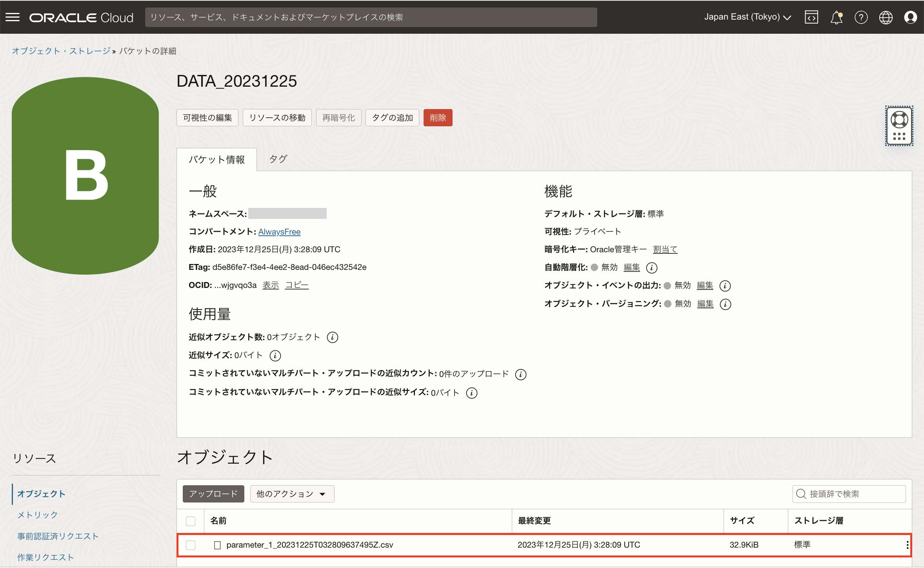Click the info icon beside 近似オブジェクト数
Screen dimensions: 924x568
coord(332,337)
